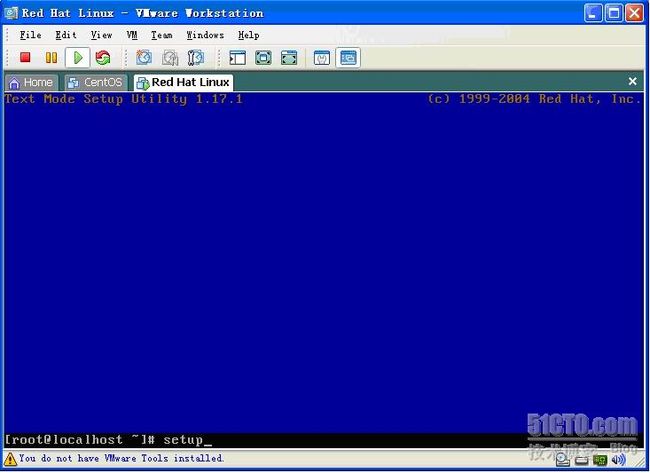Screen dimensions: 650x473
Task: Suspend the VM with the pause icon
Action: click(x=51, y=58)
